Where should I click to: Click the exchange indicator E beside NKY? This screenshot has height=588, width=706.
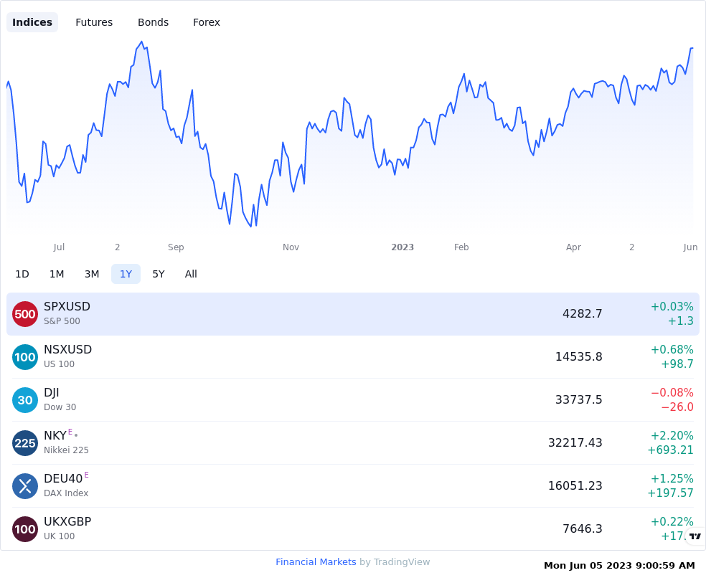[x=70, y=432]
